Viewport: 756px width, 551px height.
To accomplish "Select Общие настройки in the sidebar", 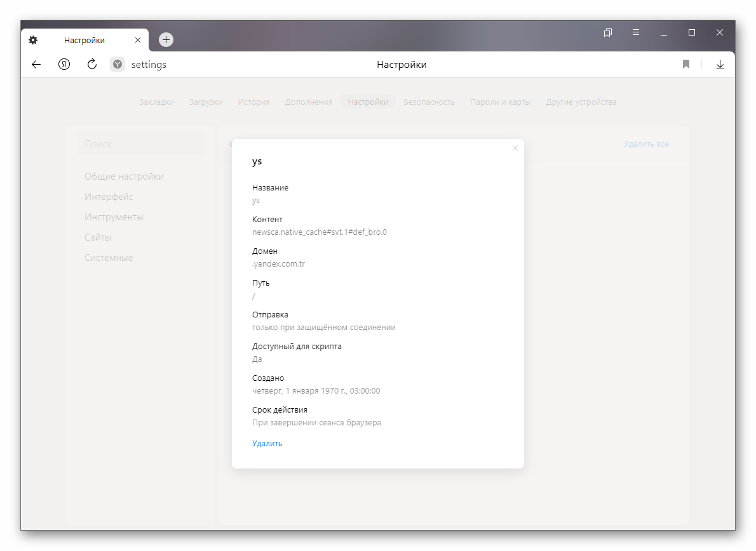I will (124, 176).
